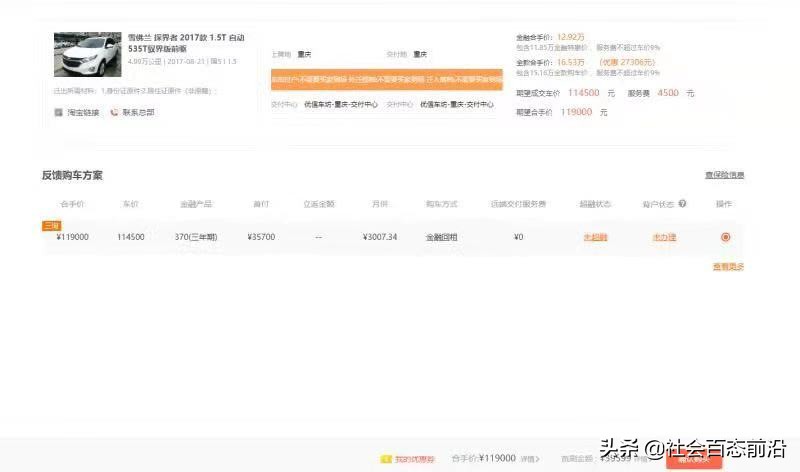Image resolution: width=800 pixels, height=472 pixels.
Task: Click the 淘宝链接 text link
Action: pos(83,112)
